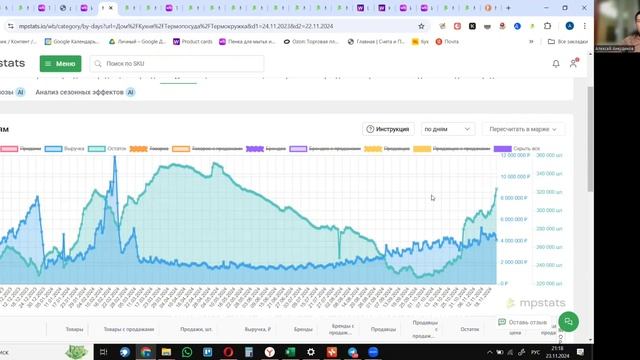
Task: Open a new browser tab with the plus
Action: point(508,8)
